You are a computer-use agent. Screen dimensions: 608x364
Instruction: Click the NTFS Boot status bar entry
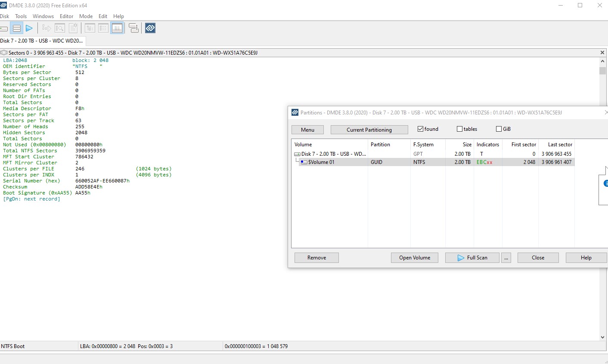(x=13, y=346)
